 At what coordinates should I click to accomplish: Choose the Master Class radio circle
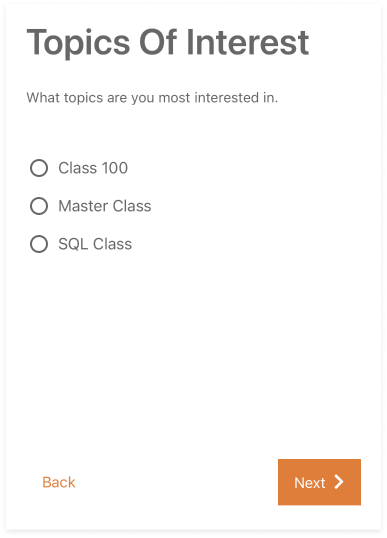coord(39,206)
